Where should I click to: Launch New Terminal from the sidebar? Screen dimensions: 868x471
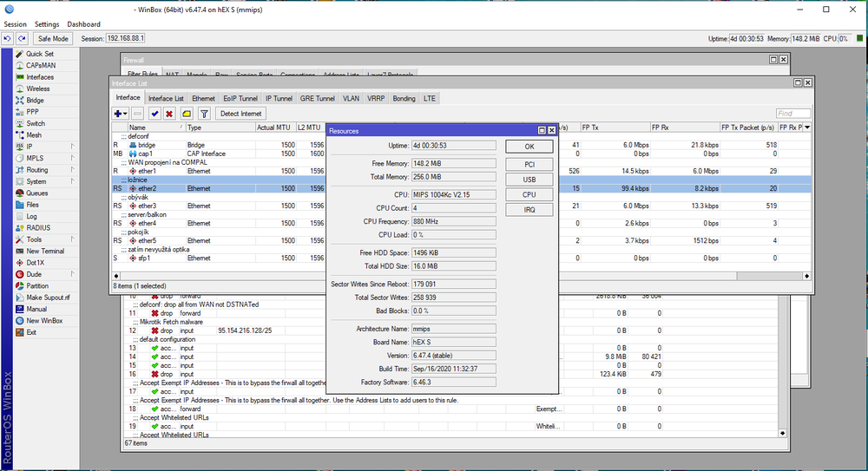pyautogui.click(x=44, y=251)
